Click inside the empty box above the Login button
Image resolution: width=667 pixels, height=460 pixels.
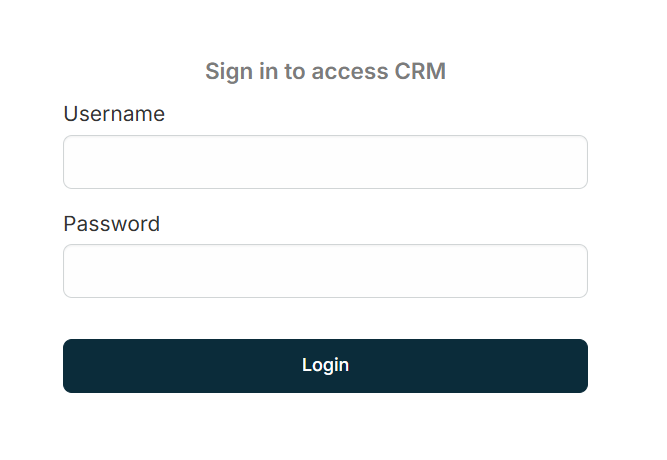pos(325,271)
